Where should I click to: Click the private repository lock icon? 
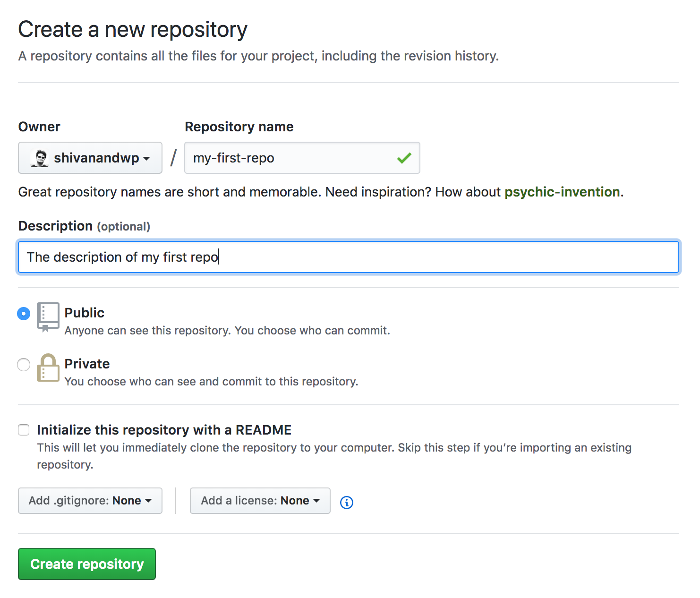(x=48, y=367)
